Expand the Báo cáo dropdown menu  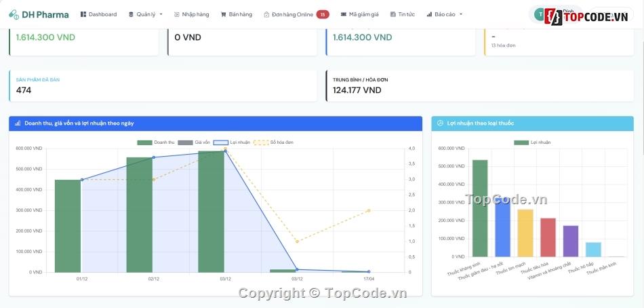tap(445, 14)
